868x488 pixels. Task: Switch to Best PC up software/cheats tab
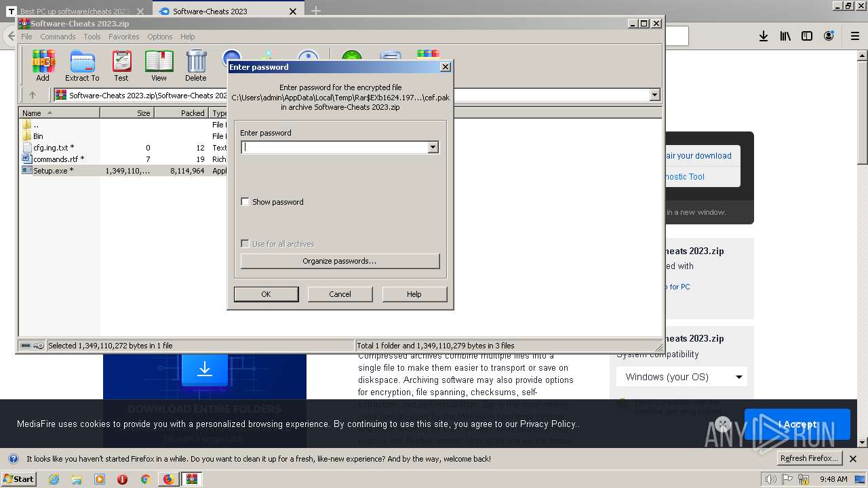coord(75,12)
